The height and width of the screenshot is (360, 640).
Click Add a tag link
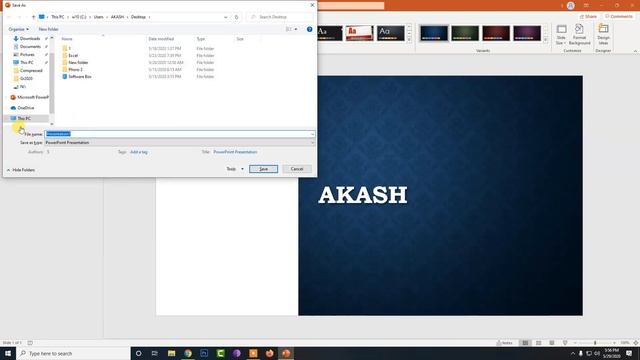coord(139,152)
